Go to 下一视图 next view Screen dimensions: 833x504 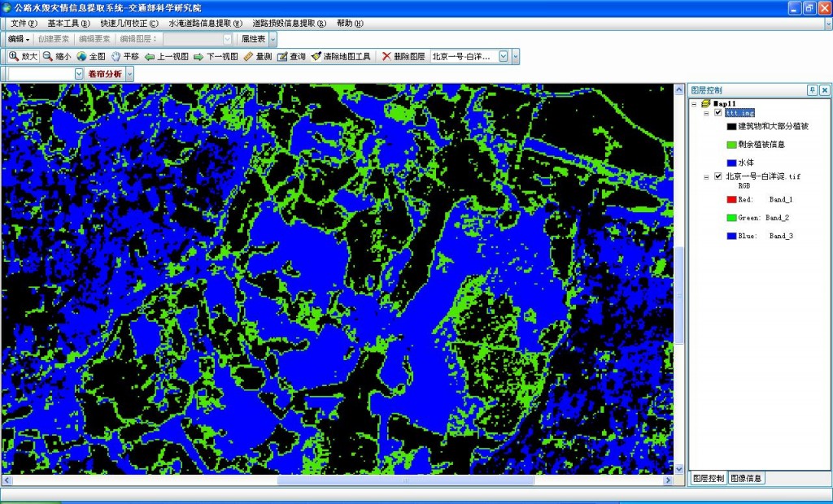pyautogui.click(x=216, y=57)
